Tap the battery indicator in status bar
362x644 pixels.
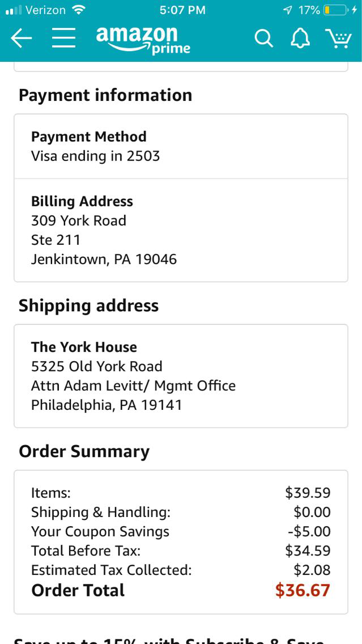(x=335, y=10)
